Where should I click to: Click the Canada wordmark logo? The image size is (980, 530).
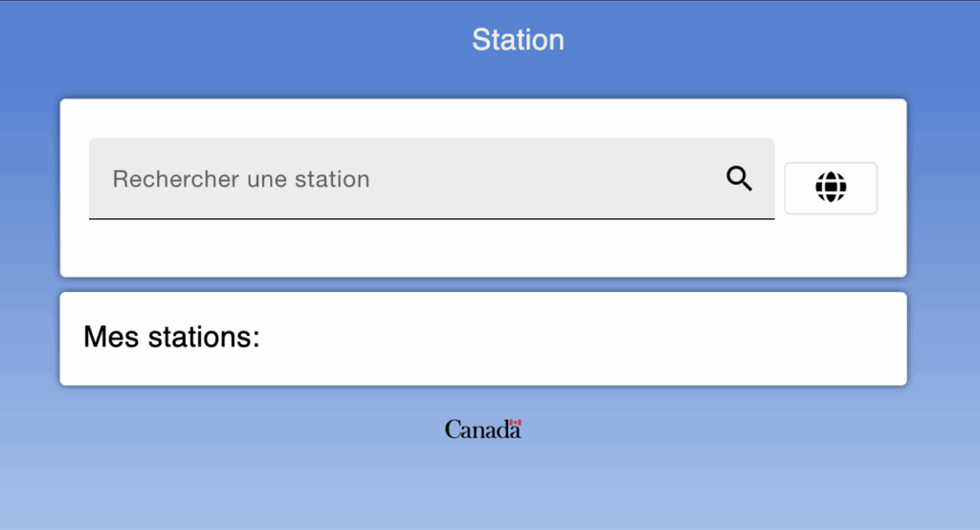tap(482, 430)
